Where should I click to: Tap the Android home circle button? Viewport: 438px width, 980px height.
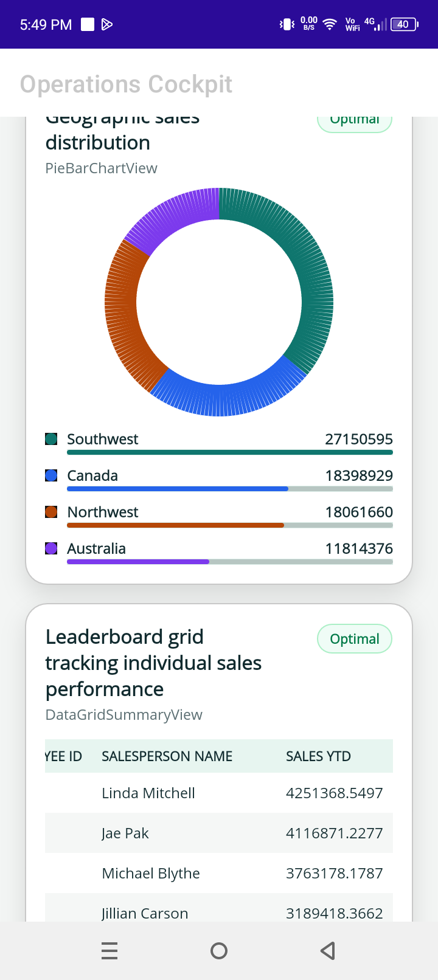pos(219,951)
